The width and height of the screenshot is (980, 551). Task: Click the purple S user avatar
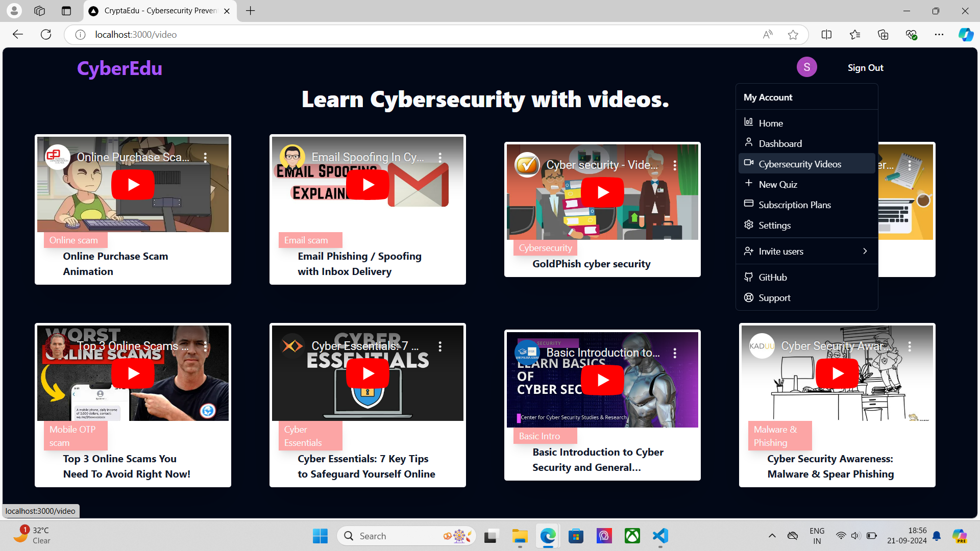[x=806, y=67]
